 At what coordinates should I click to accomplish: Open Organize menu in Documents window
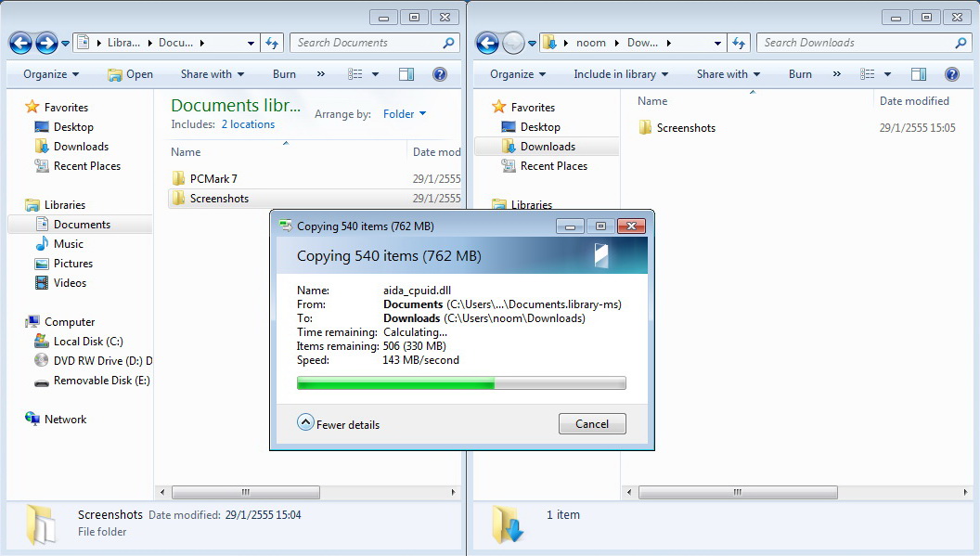click(51, 74)
